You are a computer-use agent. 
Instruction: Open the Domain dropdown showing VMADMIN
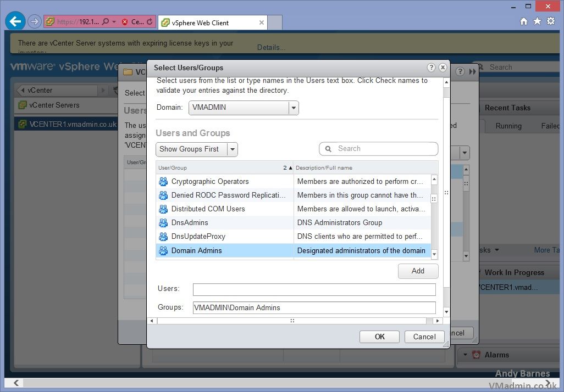pyautogui.click(x=294, y=108)
